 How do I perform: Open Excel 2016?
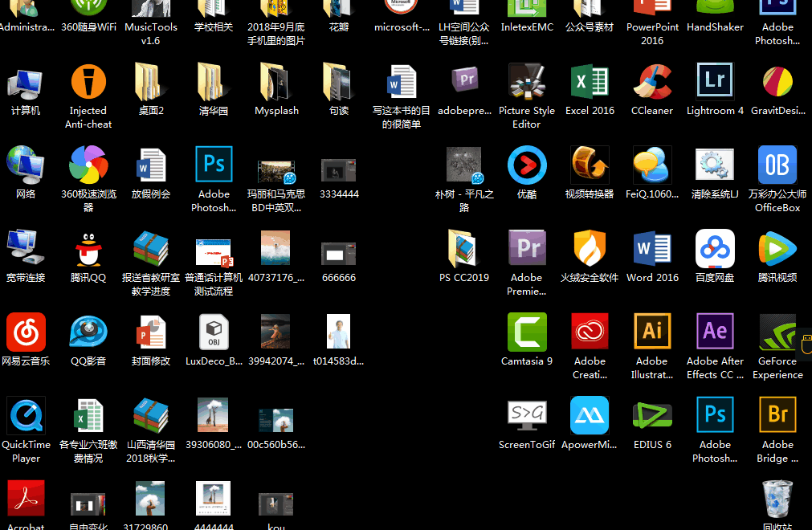[590, 82]
